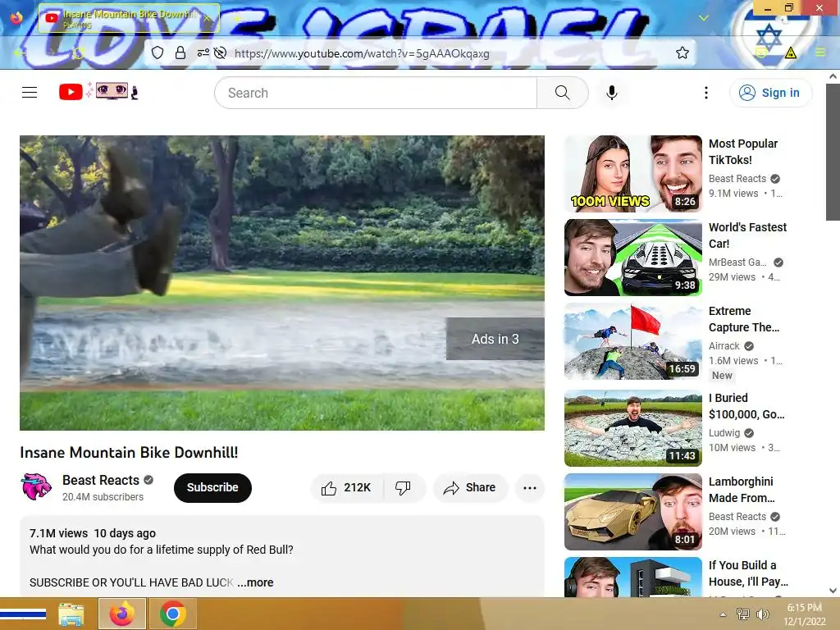This screenshot has width=840, height=630.
Task: Click the 'Ads in 3' overlay
Action: click(495, 339)
